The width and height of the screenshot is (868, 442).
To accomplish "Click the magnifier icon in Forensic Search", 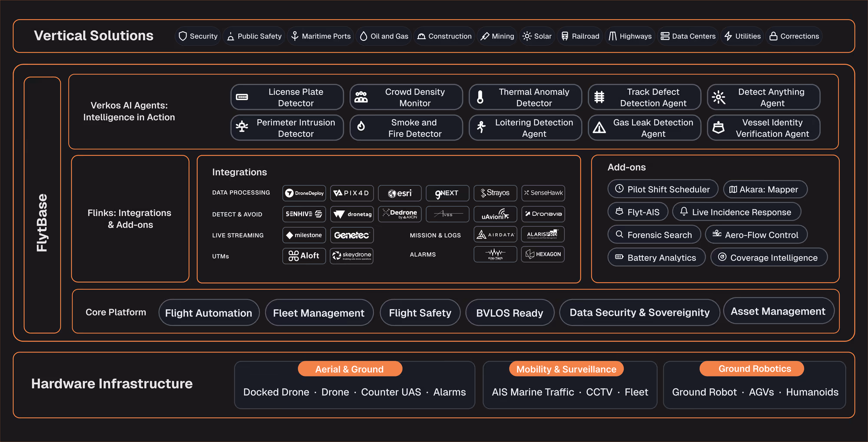I will pos(619,234).
